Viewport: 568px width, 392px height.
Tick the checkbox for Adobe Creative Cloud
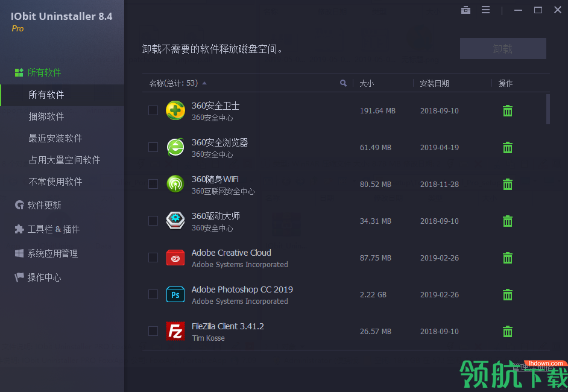(153, 258)
